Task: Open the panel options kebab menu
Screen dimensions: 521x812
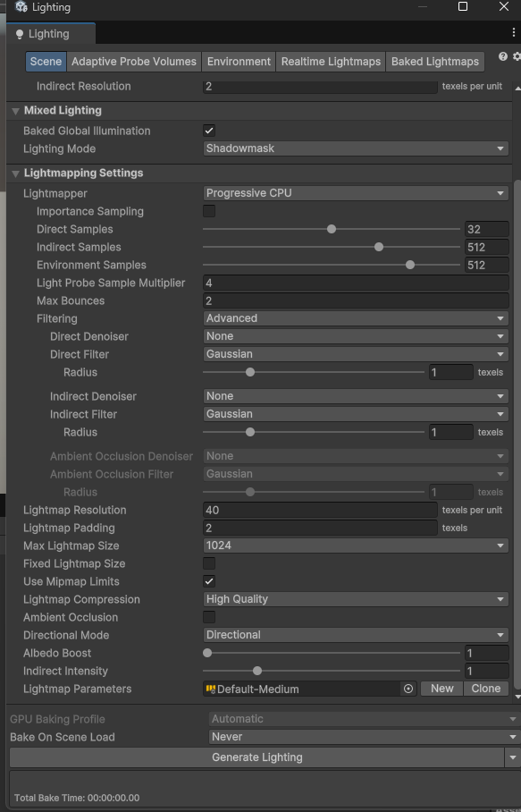Action: pos(514,32)
